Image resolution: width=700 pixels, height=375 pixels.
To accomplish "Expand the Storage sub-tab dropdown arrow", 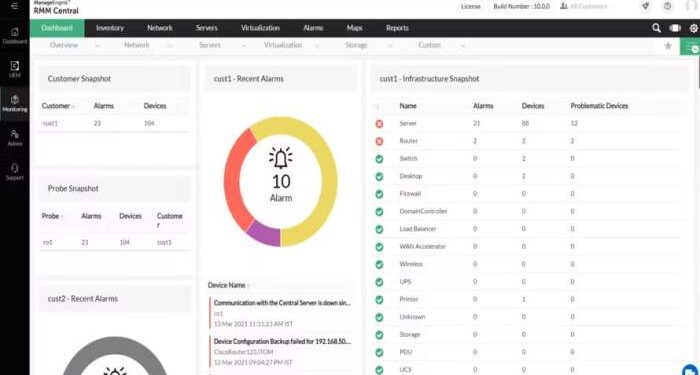I will pos(389,46).
